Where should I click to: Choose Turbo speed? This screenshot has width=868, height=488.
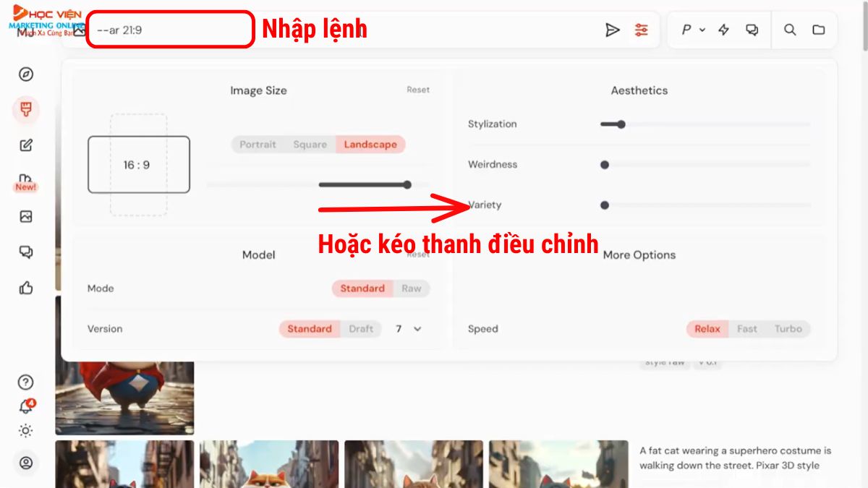click(788, 329)
